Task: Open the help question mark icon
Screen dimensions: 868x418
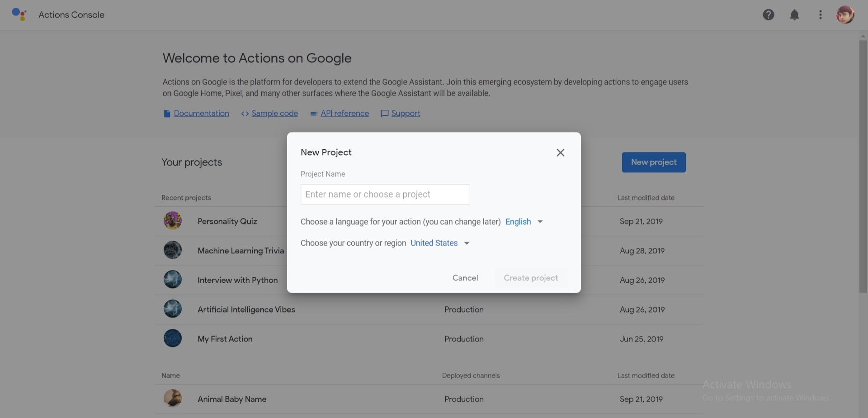Action: (769, 15)
